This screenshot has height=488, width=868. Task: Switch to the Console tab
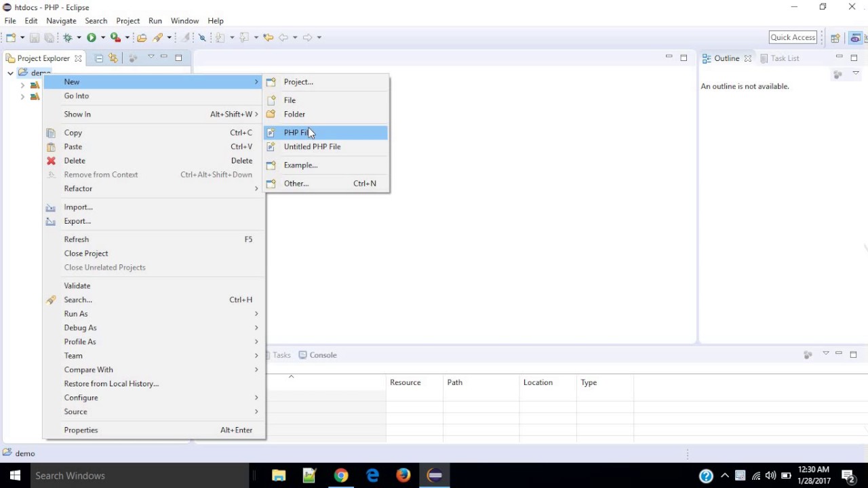(322, 354)
